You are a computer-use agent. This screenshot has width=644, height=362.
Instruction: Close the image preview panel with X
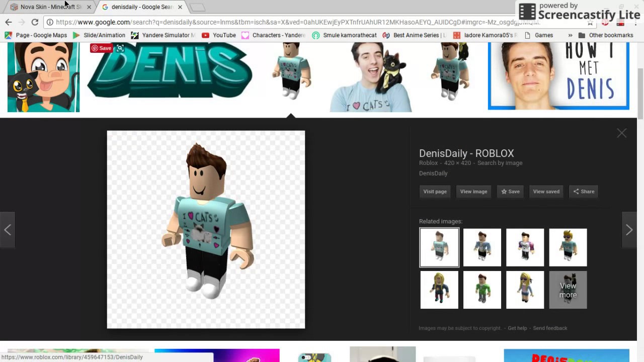[x=622, y=133]
